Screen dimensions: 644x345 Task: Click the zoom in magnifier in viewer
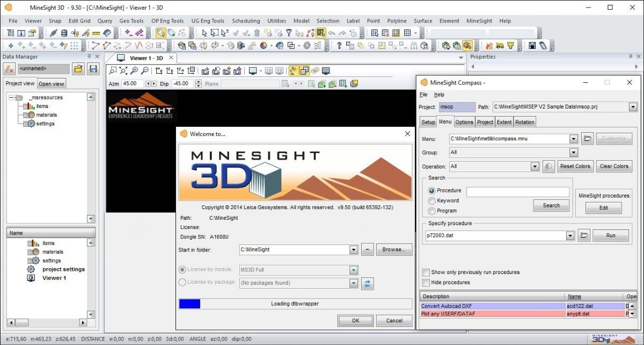coord(134,70)
